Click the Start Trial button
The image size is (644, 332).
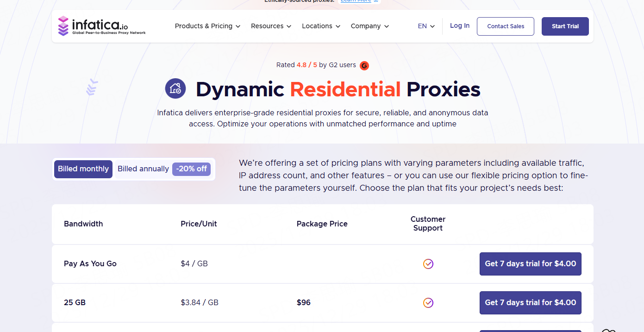pos(565,26)
